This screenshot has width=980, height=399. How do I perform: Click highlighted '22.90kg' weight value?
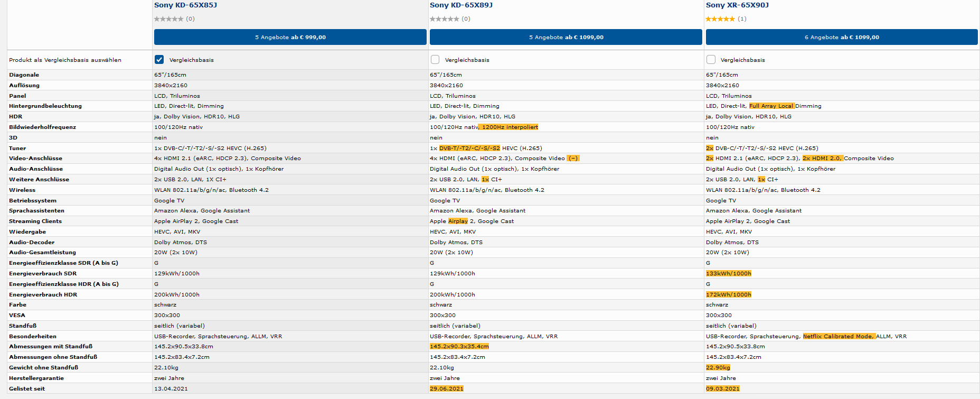tap(718, 368)
